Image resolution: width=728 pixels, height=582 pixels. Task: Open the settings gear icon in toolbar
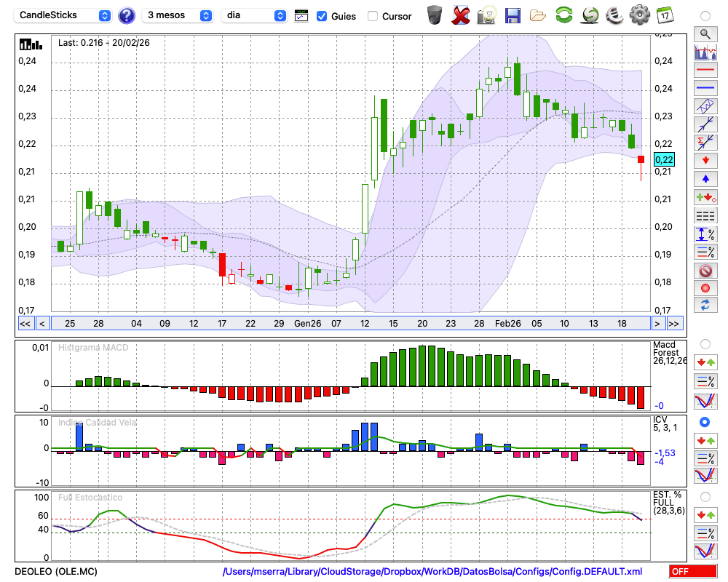click(x=639, y=15)
